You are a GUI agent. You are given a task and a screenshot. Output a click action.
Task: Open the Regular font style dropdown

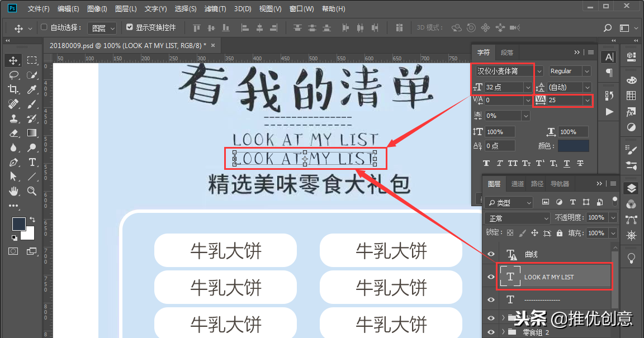tap(587, 71)
